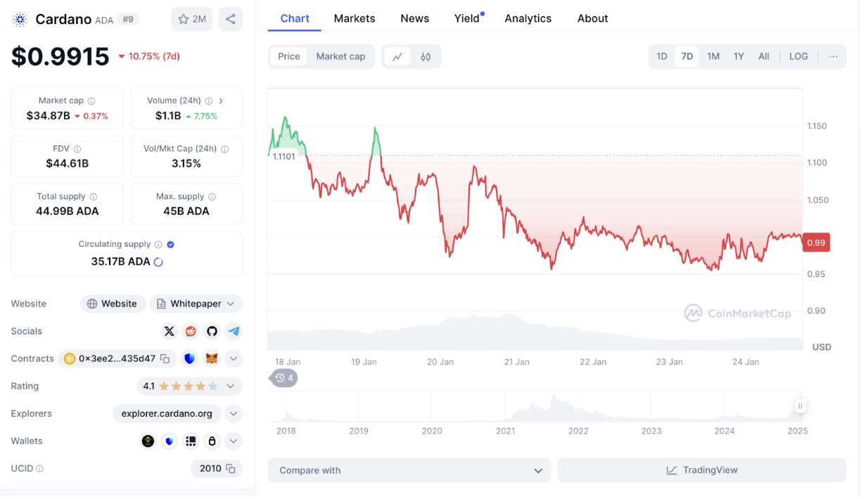Click the share icon next to watchlist star
Viewport: 868px width, 499px height.
coord(230,19)
